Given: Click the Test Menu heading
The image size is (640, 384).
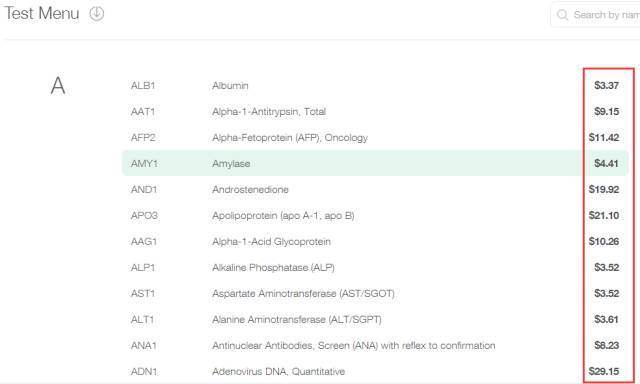Looking at the screenshot, I should (x=42, y=13).
